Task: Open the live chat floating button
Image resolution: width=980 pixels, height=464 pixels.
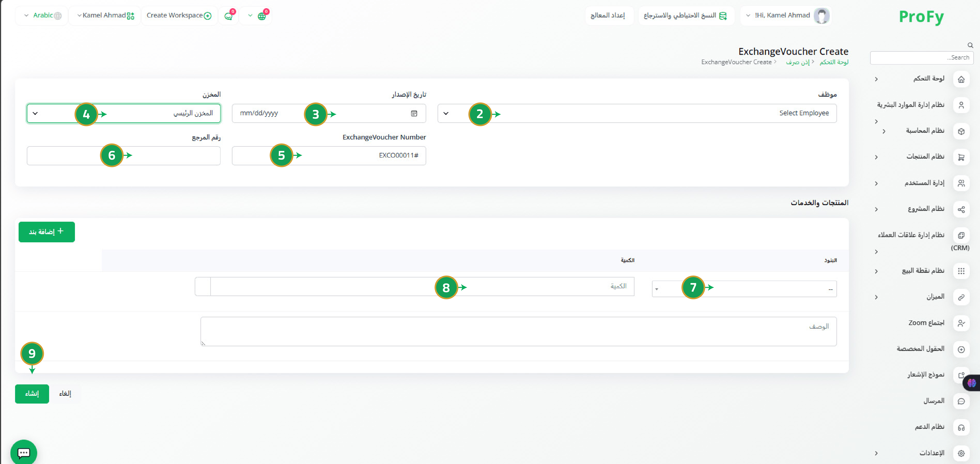Action: (x=24, y=452)
